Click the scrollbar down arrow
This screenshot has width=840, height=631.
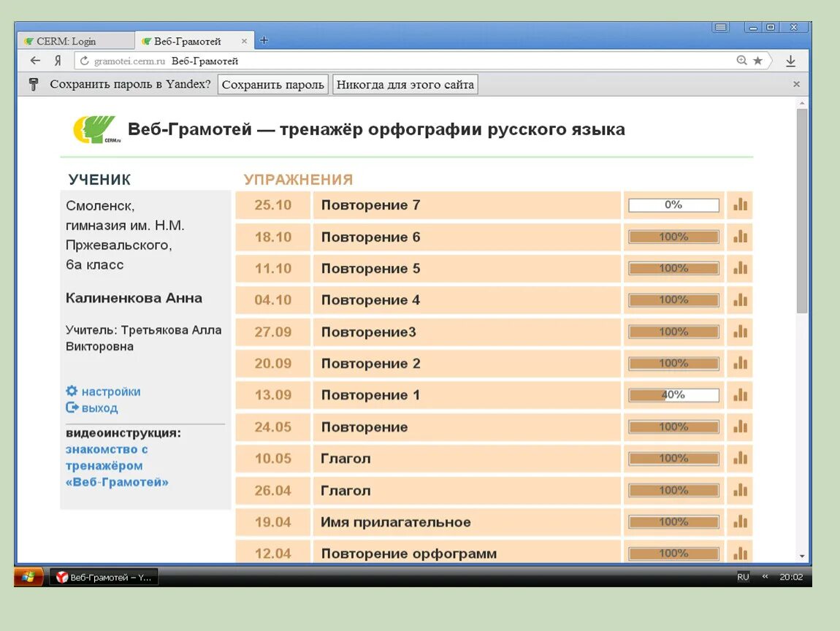point(802,556)
